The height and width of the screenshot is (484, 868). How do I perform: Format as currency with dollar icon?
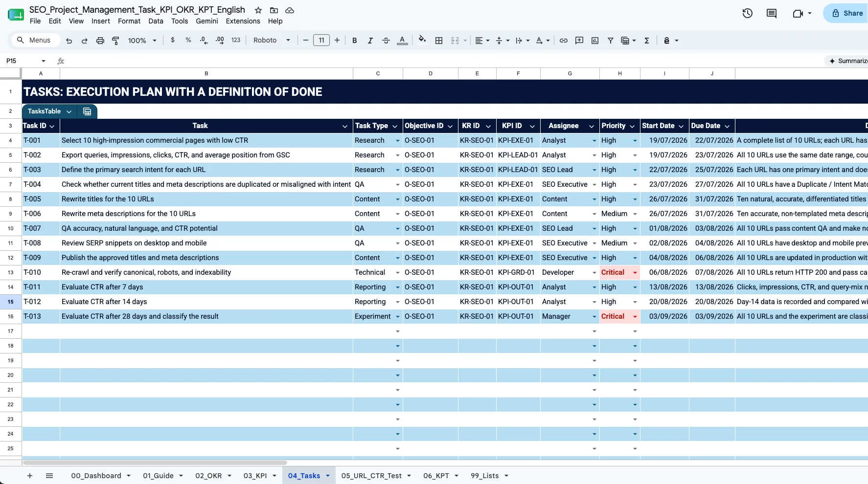(x=173, y=40)
